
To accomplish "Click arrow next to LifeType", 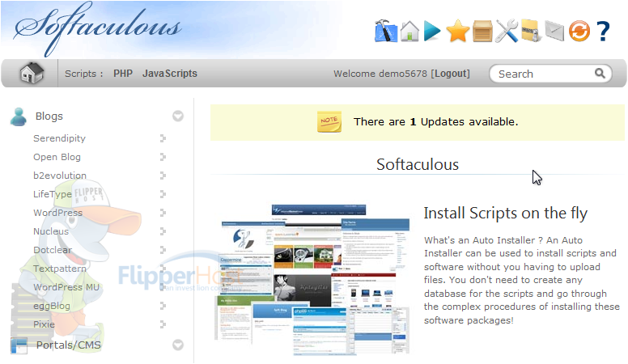I will pyautogui.click(x=162, y=194).
